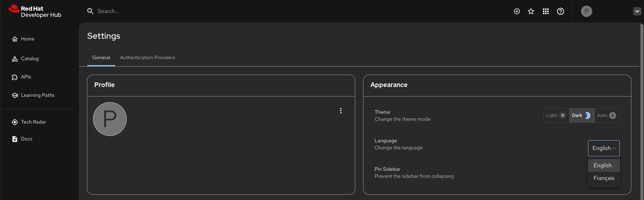Click the Docs document icon
644x200 pixels.
[15, 139]
